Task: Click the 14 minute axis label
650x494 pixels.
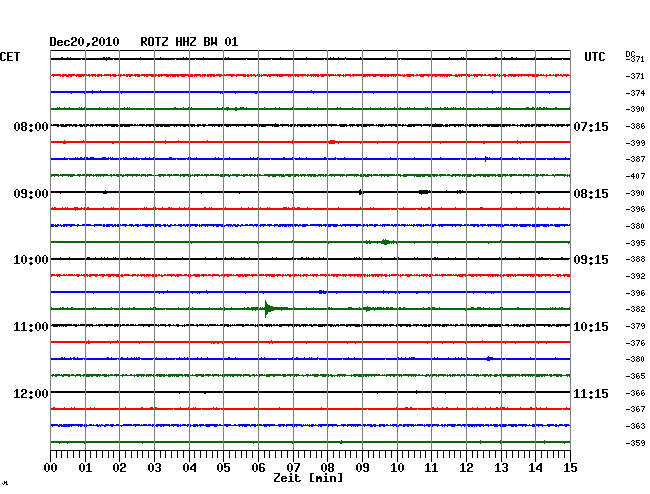Action: [x=535, y=468]
